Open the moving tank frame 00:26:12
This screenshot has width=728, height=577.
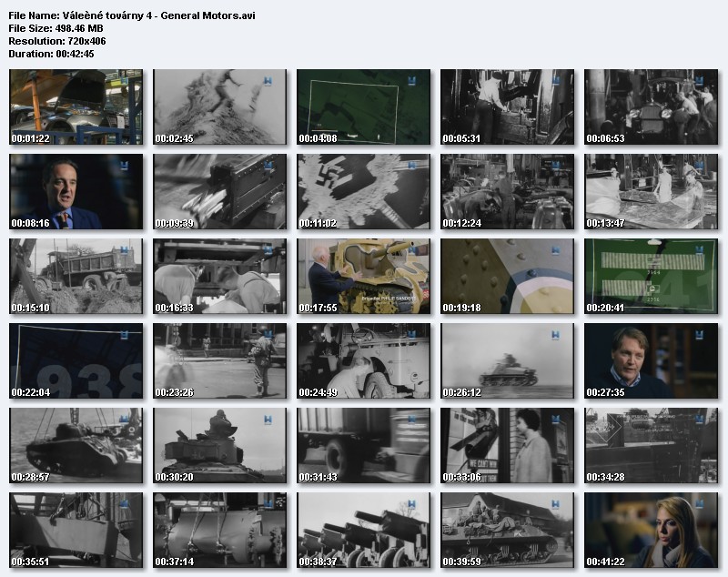(507, 360)
